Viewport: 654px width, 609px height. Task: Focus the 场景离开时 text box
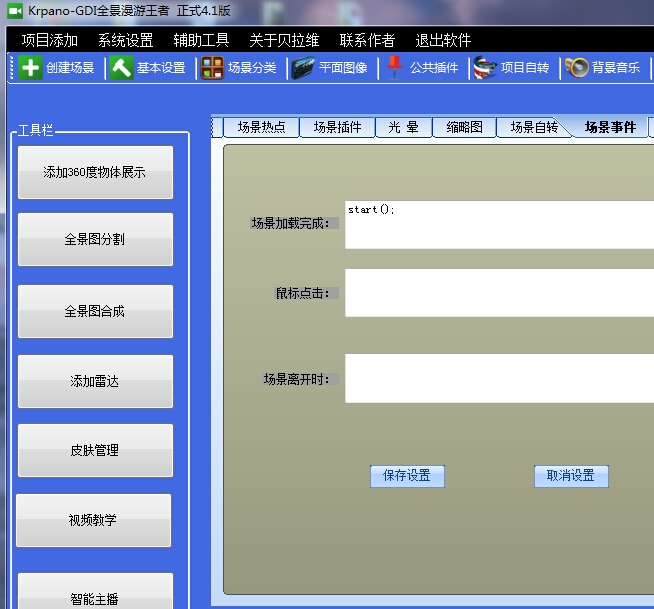(x=499, y=378)
